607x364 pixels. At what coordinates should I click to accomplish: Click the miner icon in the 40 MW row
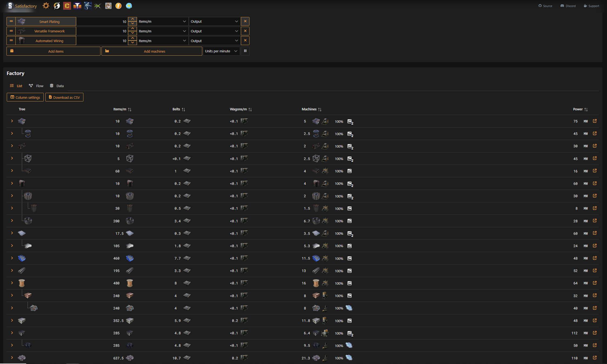coord(325,308)
